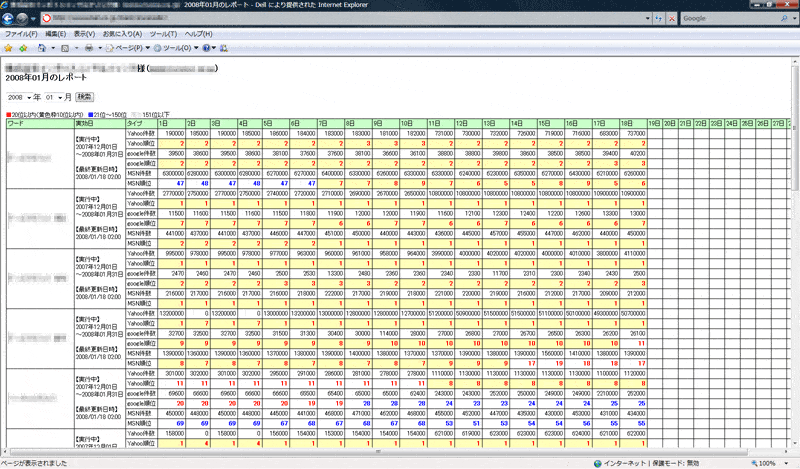Click the Print icon
This screenshot has width=800, height=469.
click(89, 48)
